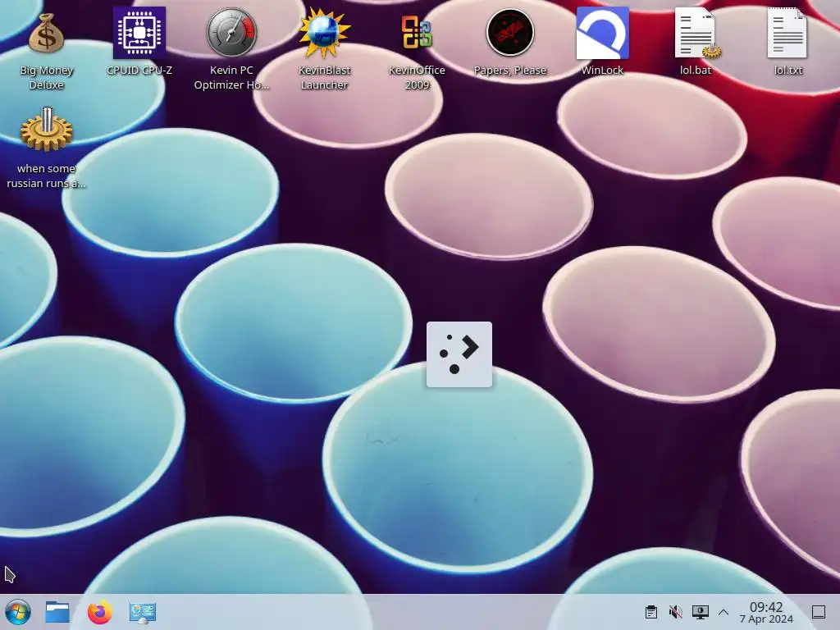Open the clock showing 09:42
Screen dimensions: 840x630
[x=766, y=612]
